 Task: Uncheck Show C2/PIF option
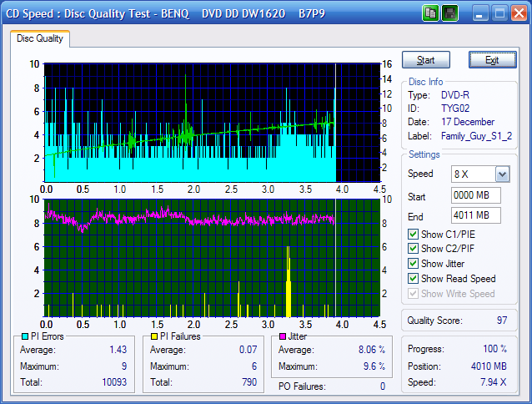[414, 249]
